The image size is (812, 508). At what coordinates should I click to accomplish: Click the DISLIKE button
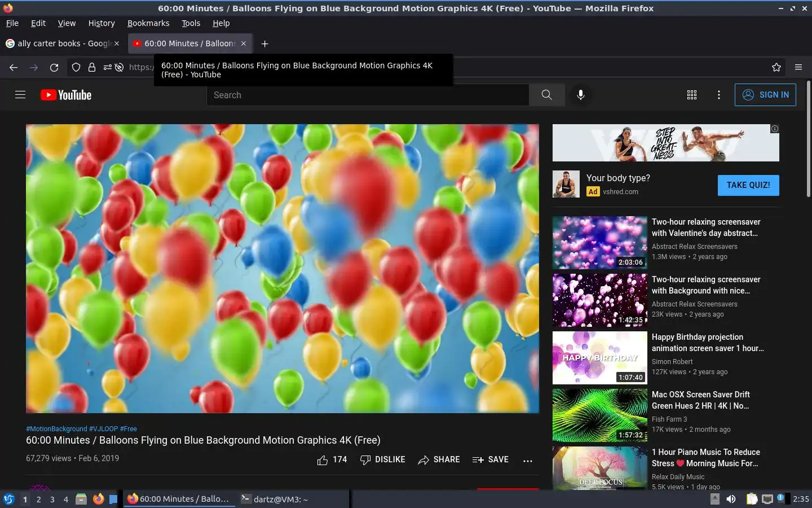pos(383,460)
